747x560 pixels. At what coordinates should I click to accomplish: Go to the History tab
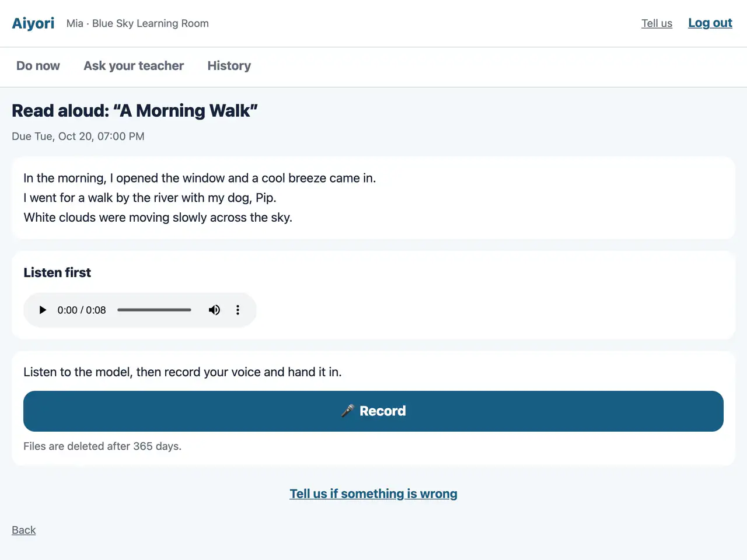[x=229, y=66]
